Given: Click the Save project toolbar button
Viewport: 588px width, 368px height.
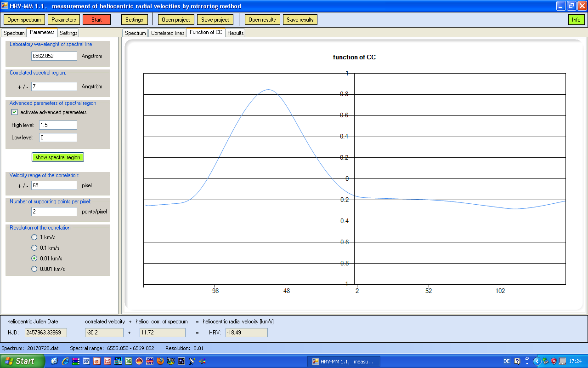Looking at the screenshot, I should [x=215, y=20].
